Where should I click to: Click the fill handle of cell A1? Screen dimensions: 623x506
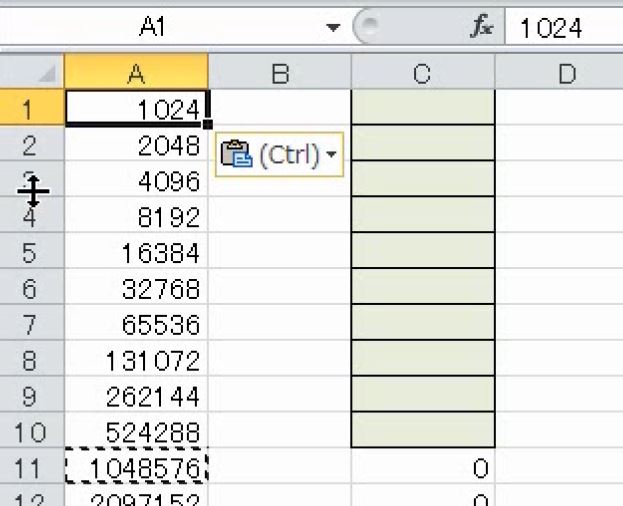pyautogui.click(x=208, y=125)
